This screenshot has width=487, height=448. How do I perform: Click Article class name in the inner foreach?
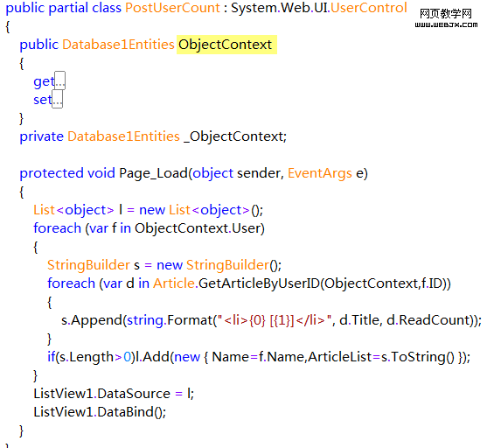(174, 283)
